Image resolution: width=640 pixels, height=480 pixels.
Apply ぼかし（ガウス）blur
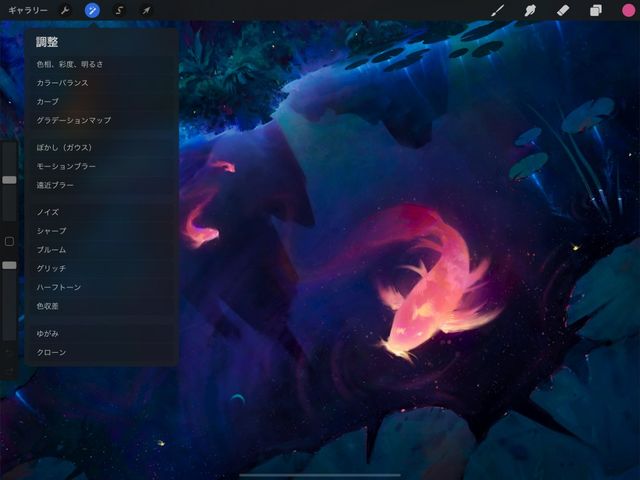(102, 147)
